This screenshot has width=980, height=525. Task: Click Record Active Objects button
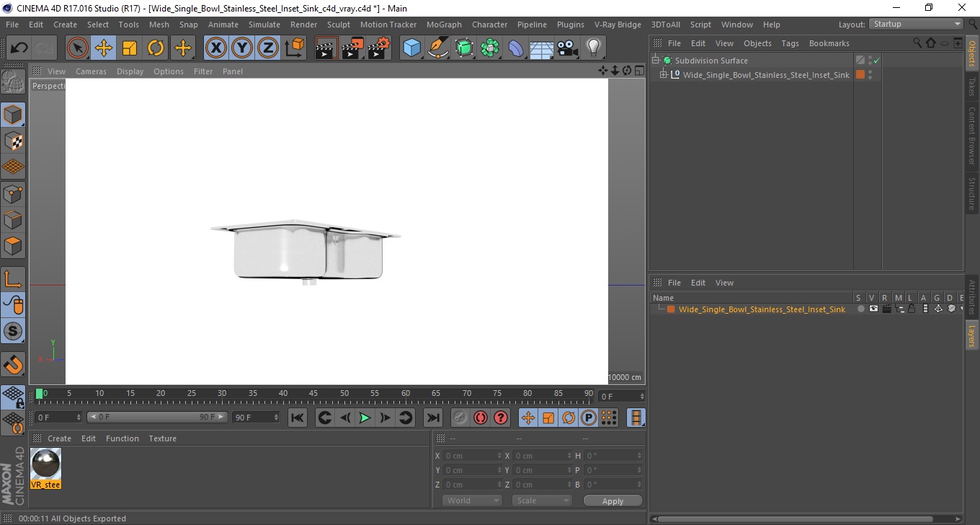click(460, 418)
